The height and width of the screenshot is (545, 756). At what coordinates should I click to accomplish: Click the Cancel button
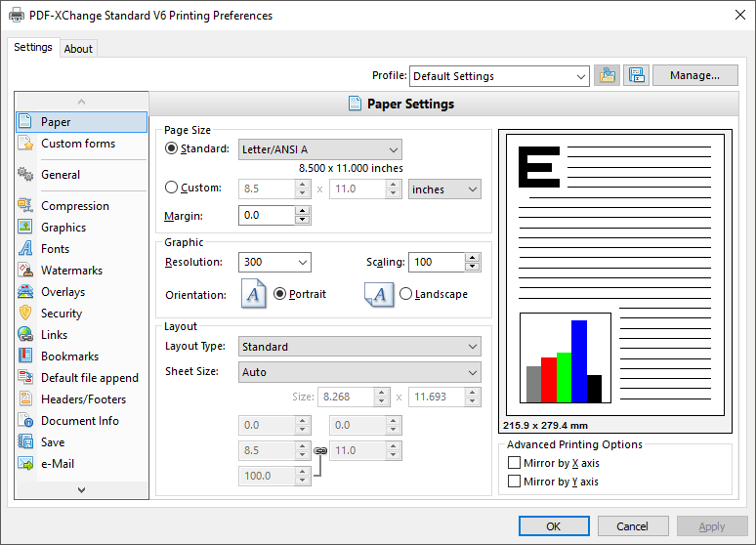pos(633,526)
